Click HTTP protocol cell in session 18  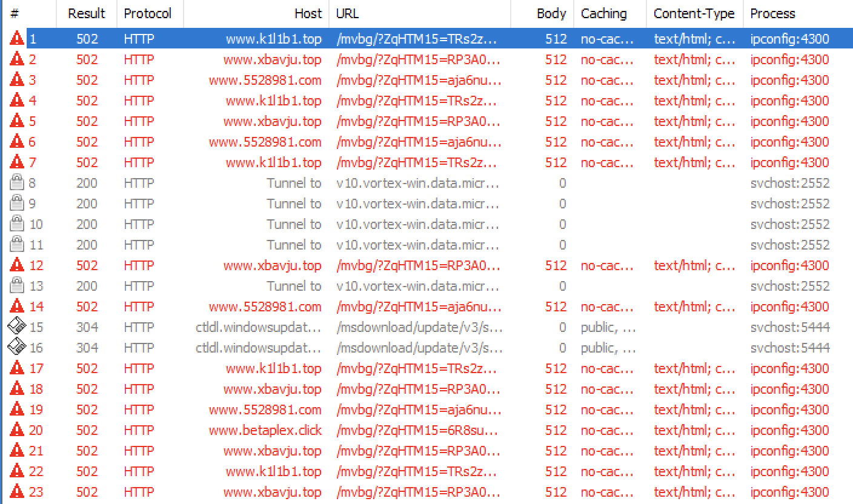tap(139, 389)
